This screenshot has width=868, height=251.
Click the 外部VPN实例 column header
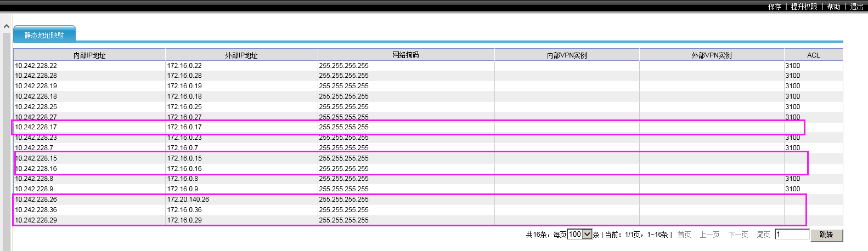click(712, 55)
